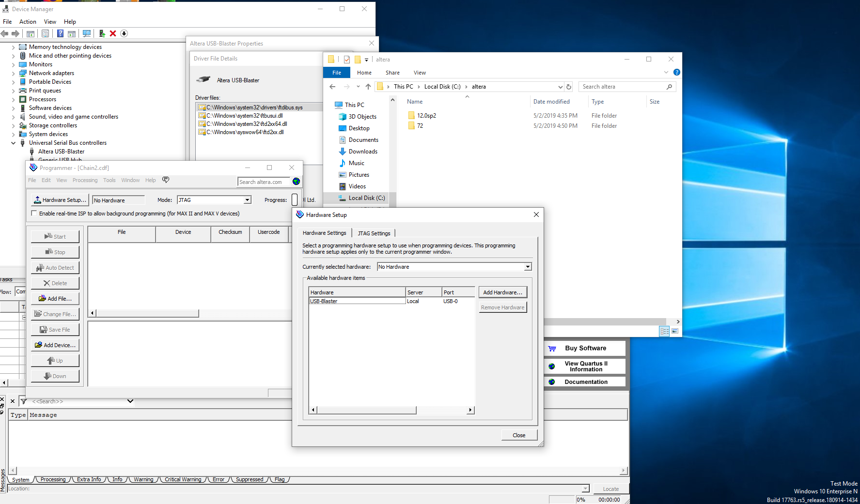
Task: Switch to large icons view in File Explorer
Action: 675,331
